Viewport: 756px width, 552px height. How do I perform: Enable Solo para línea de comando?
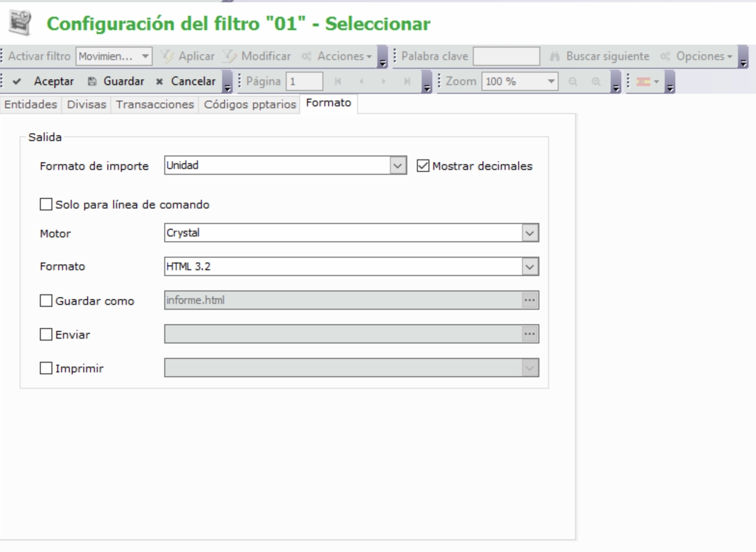46,205
